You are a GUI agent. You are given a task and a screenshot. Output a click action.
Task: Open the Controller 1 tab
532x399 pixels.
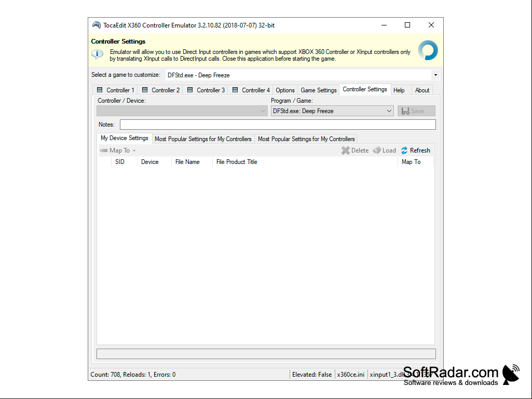[115, 90]
